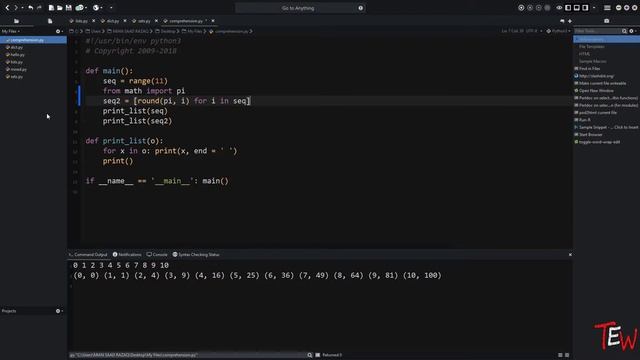Open hello.py from the file list

click(x=16, y=55)
